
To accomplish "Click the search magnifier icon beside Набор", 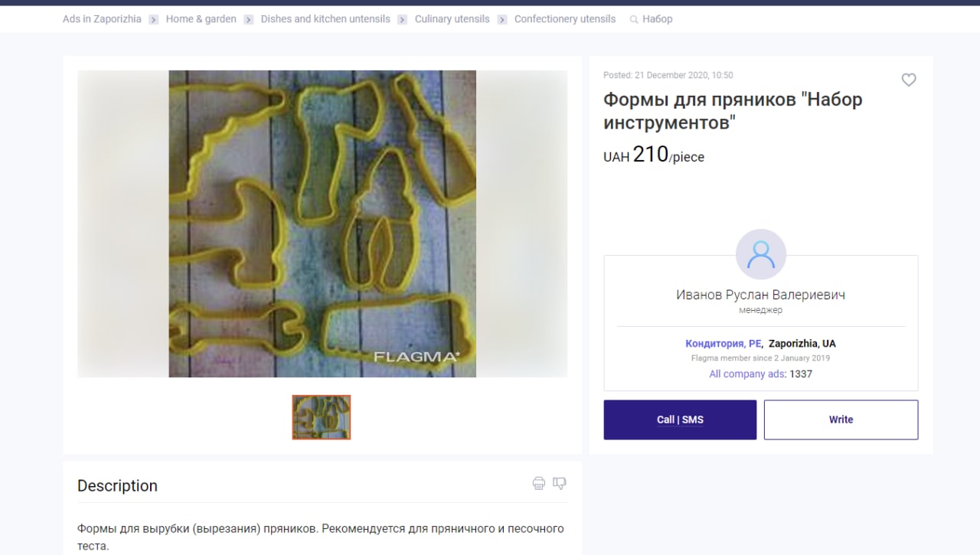I will coord(634,19).
